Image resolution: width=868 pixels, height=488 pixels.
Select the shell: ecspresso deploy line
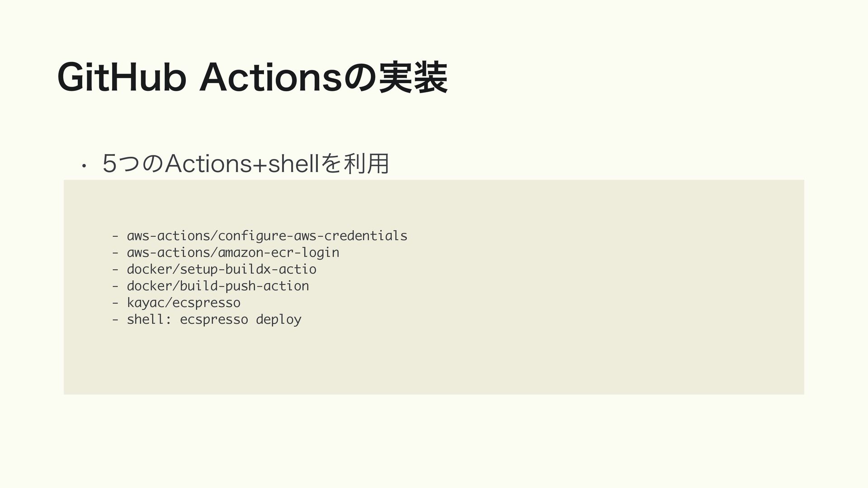point(214,319)
